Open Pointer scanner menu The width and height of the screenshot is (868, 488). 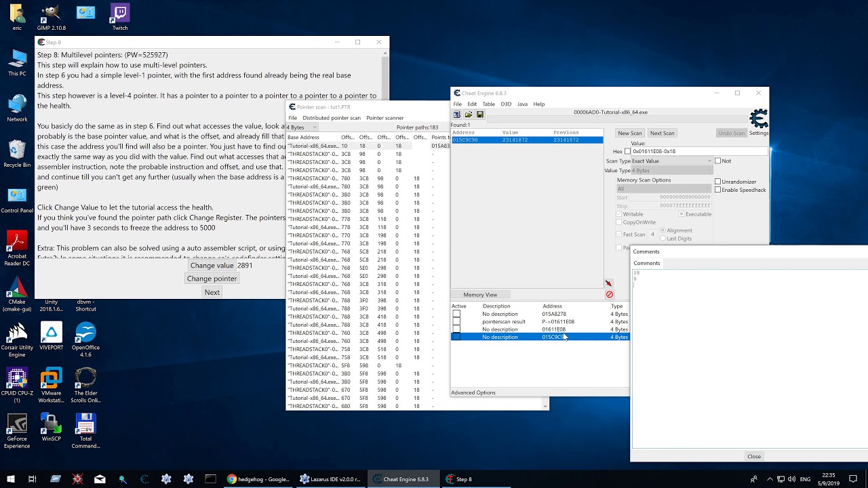coord(385,118)
